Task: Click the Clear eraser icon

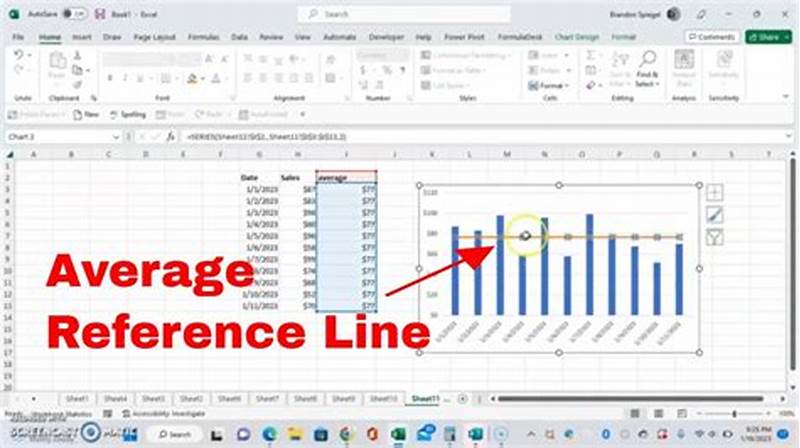Action: pyautogui.click(x=590, y=85)
